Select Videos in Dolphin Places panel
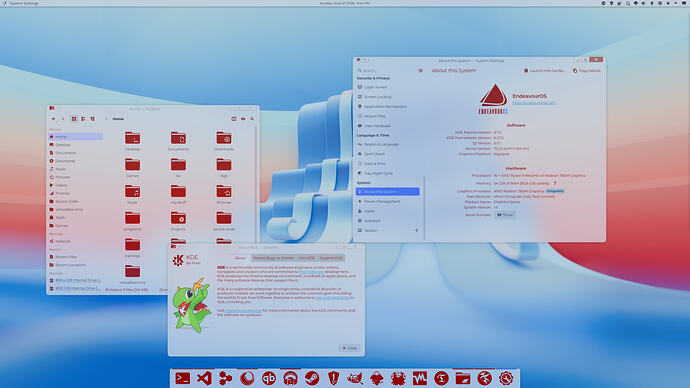Image resolution: width=690 pixels, height=388 pixels. 75,185
